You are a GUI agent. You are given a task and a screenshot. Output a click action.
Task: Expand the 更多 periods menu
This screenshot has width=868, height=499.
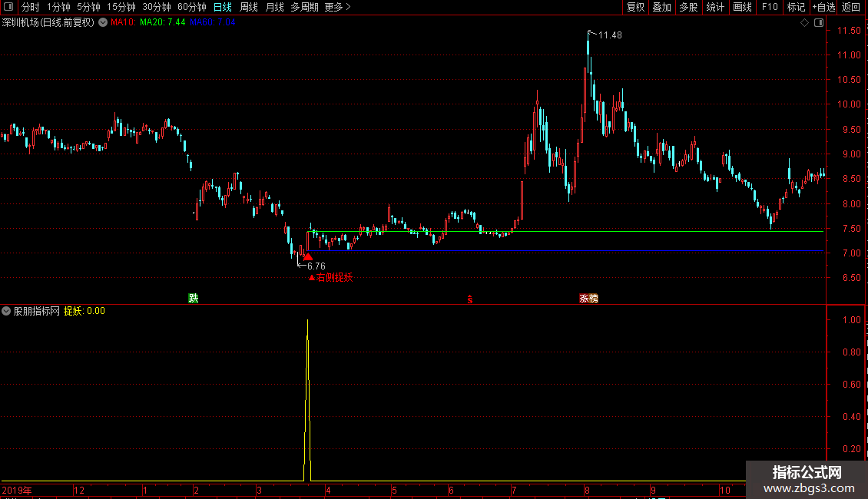coord(338,7)
